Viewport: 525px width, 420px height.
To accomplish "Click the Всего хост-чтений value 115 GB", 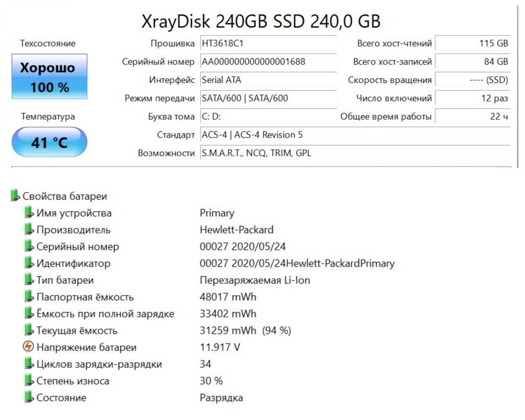I will [473, 43].
